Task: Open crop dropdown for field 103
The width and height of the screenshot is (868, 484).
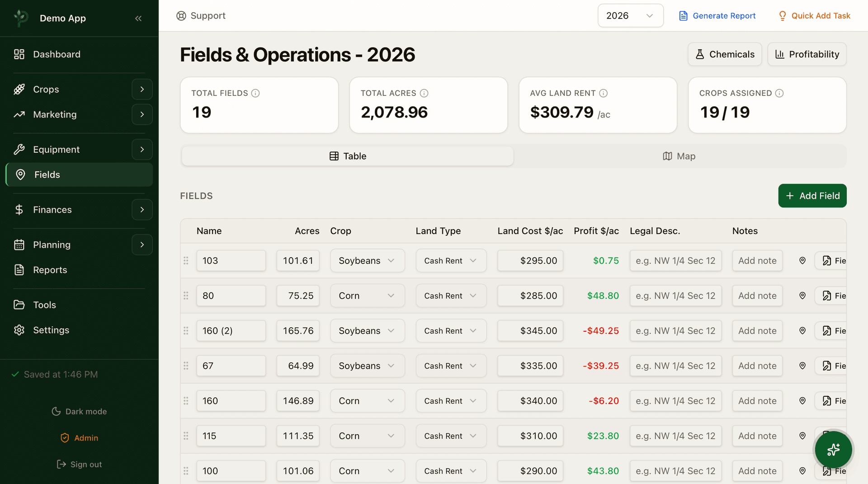Action: [x=367, y=261]
